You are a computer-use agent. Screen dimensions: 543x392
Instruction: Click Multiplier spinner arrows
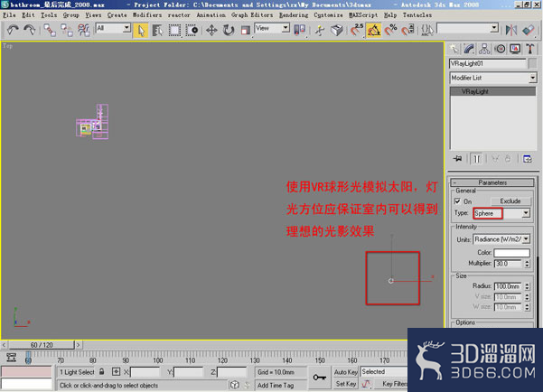(527, 264)
